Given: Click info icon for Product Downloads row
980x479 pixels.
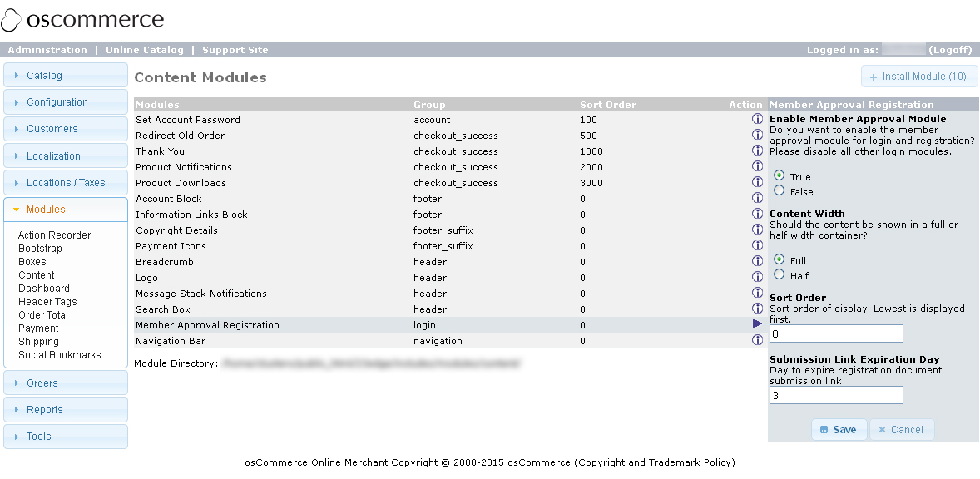Looking at the screenshot, I should (x=757, y=182).
